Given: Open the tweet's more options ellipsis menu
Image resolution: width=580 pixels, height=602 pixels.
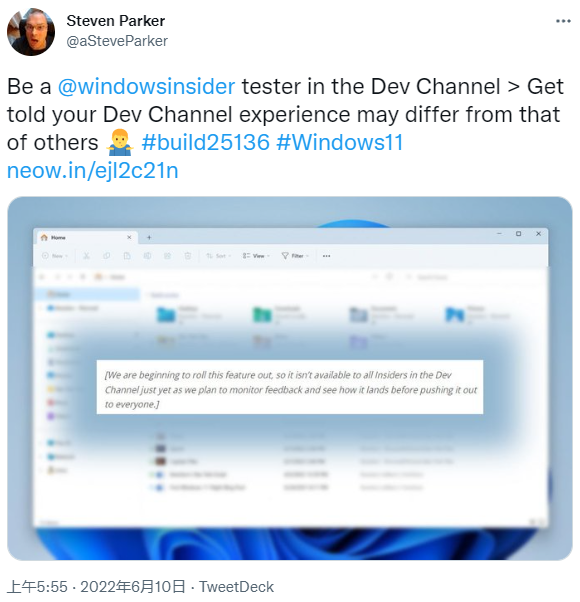Looking at the screenshot, I should (563, 21).
